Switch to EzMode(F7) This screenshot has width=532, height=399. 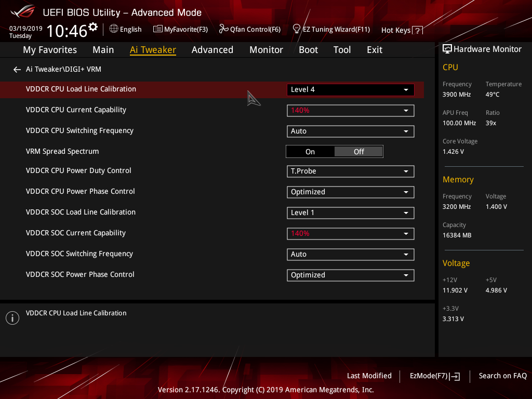429,376
